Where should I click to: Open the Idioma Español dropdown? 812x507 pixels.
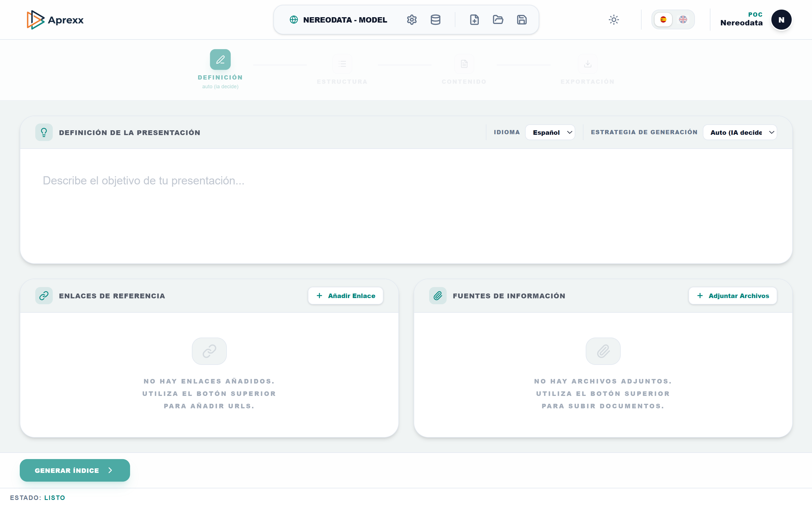[x=550, y=133]
